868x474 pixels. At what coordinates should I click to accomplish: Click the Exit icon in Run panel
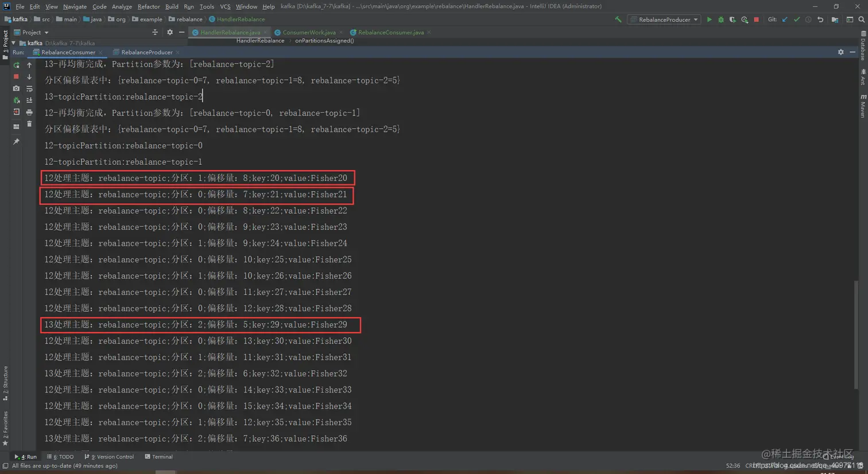tap(16, 112)
